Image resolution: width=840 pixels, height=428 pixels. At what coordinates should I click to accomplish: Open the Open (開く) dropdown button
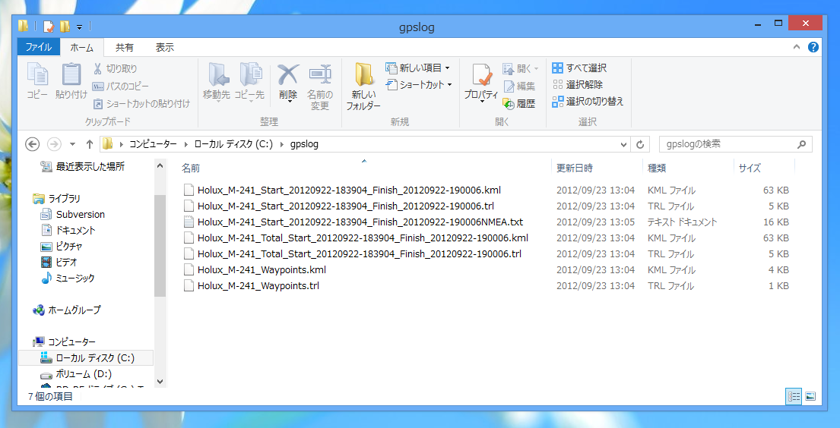(x=520, y=69)
